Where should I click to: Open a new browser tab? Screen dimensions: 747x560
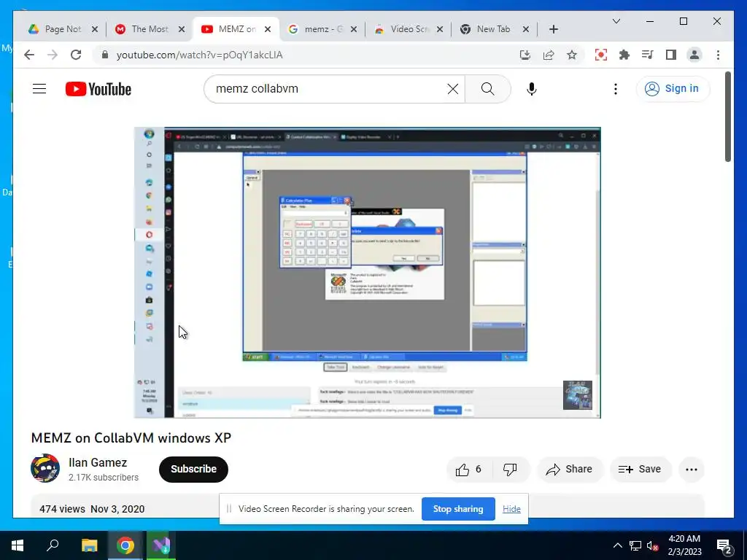[x=553, y=29]
